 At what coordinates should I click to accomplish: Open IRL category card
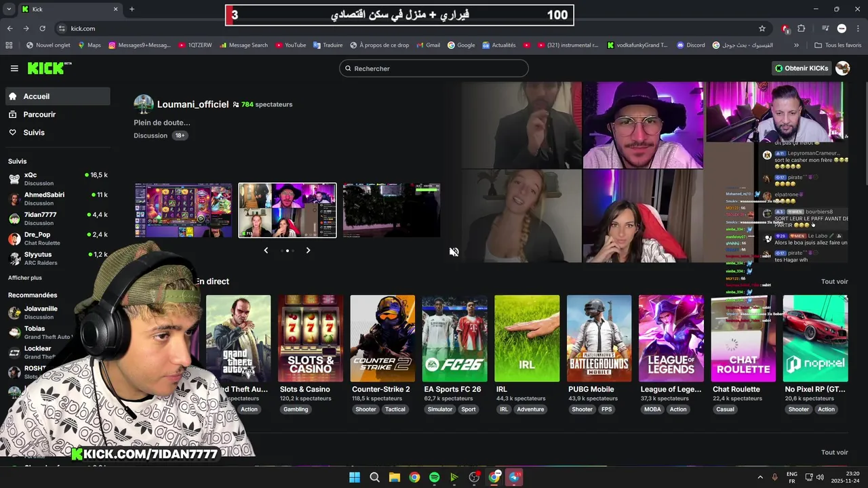click(527, 338)
